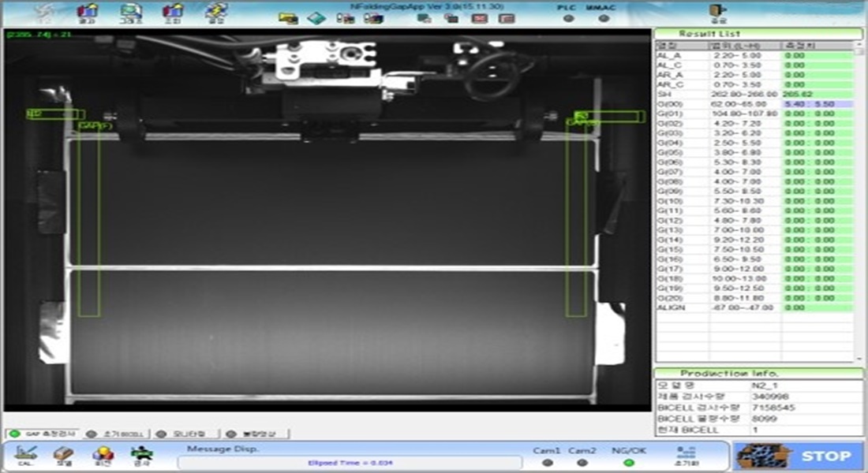Open the second tab labeled BICELL
This screenshot has width=868, height=473.
coord(116,434)
